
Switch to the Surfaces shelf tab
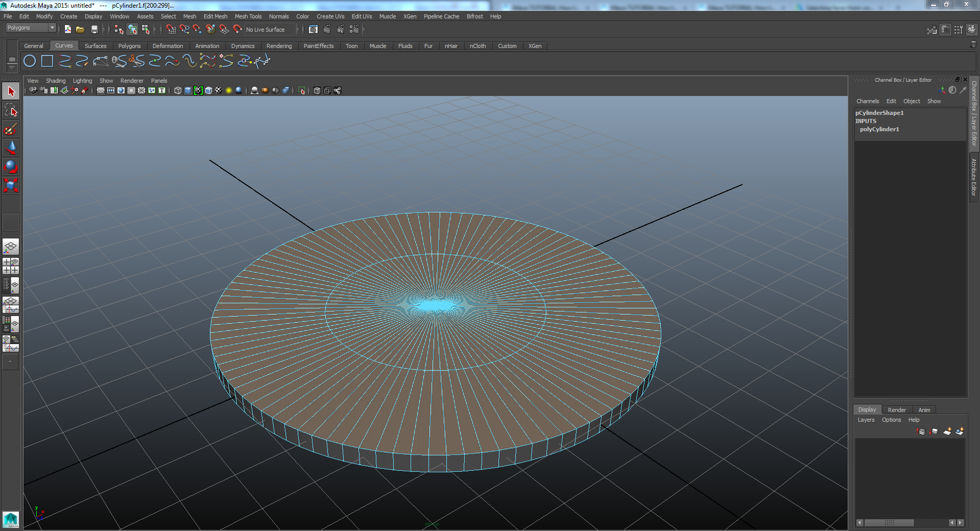(95, 46)
